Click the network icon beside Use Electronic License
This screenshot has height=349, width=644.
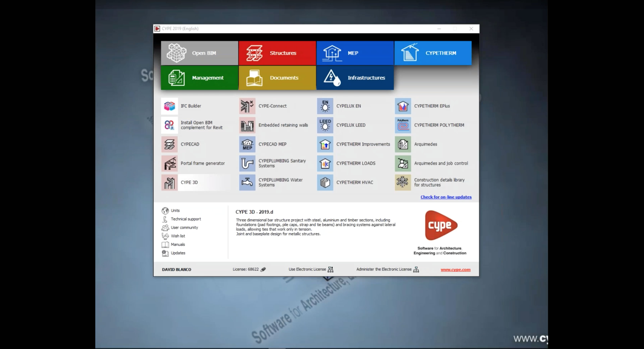tap(330, 269)
